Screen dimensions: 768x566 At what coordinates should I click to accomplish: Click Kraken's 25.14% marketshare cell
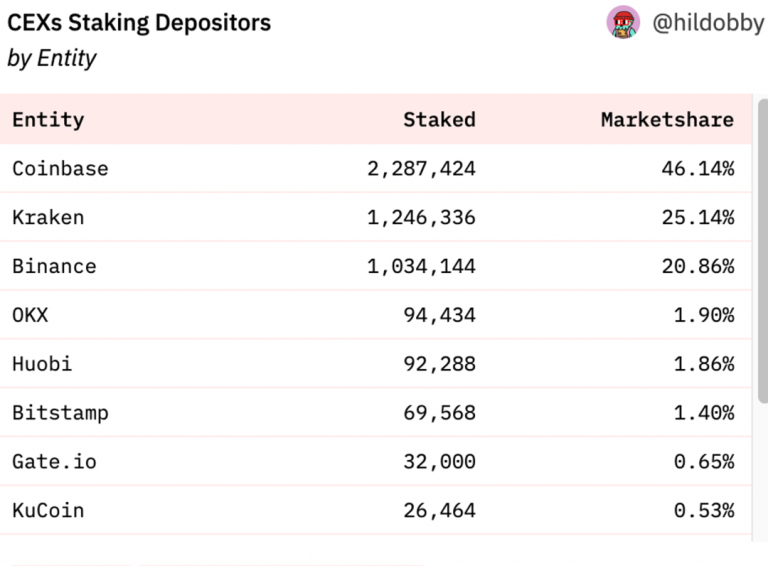click(697, 218)
